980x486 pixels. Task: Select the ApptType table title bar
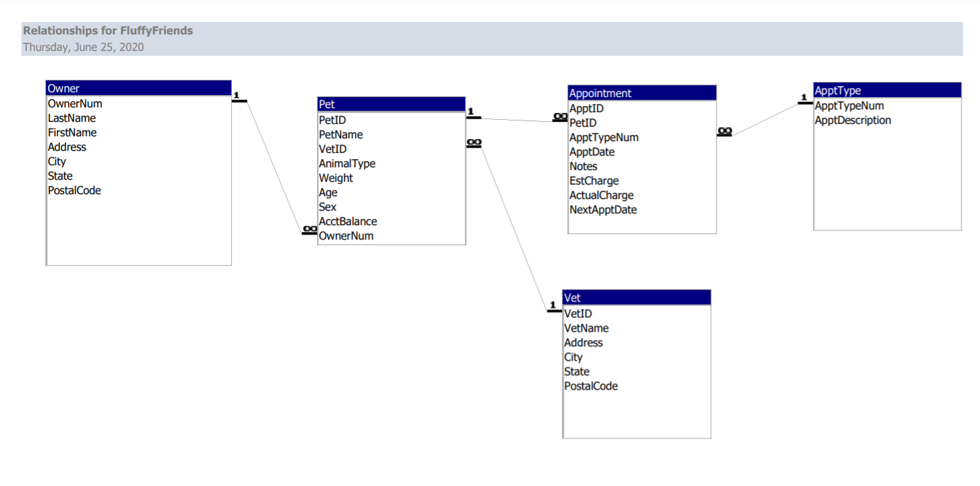tap(886, 89)
